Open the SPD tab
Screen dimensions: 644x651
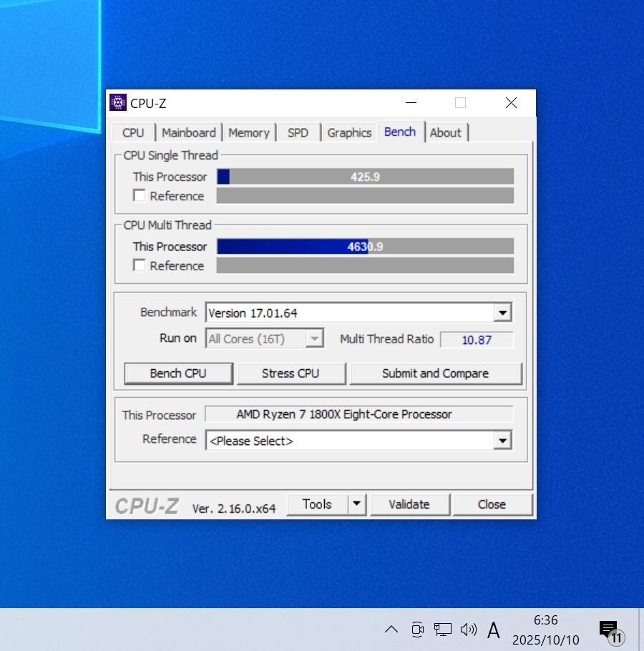[298, 132]
